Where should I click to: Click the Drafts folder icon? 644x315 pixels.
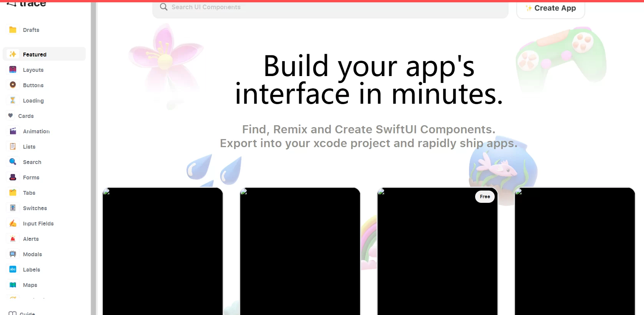click(x=13, y=30)
